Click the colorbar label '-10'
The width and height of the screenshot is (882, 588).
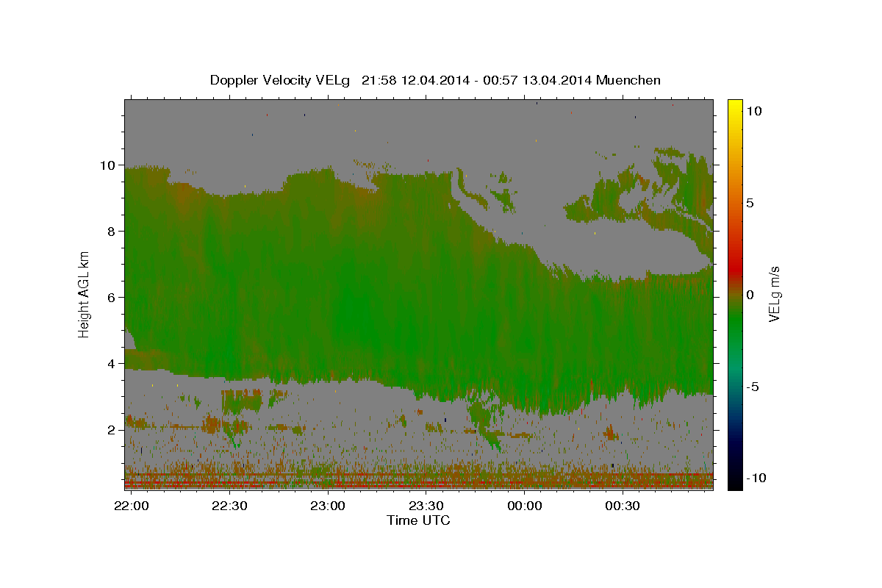755,478
